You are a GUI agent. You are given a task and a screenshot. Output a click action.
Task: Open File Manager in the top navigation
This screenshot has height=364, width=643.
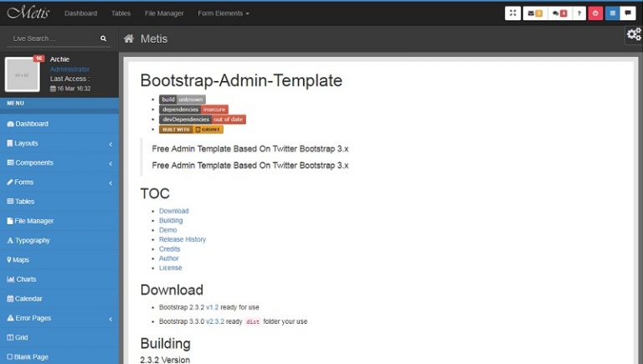point(164,13)
